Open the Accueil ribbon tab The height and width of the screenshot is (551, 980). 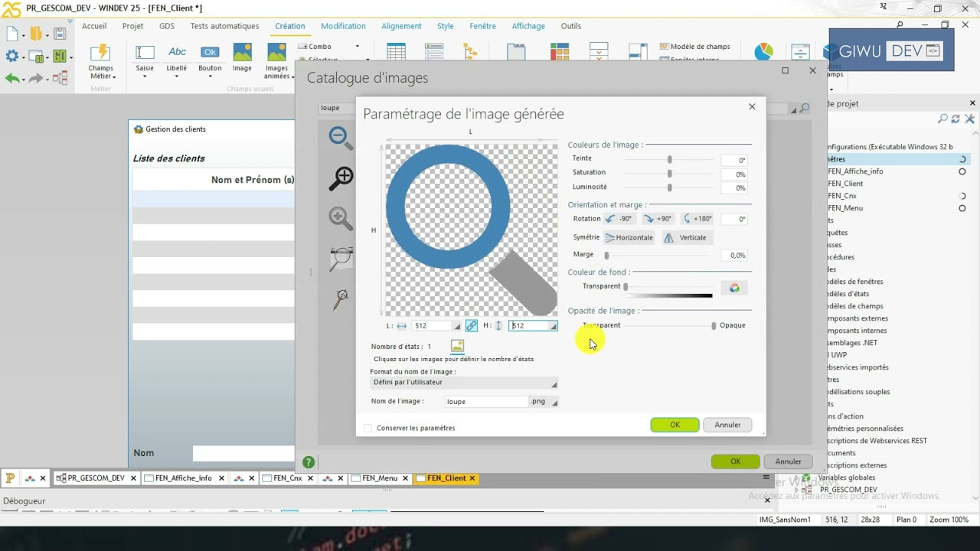click(x=94, y=26)
